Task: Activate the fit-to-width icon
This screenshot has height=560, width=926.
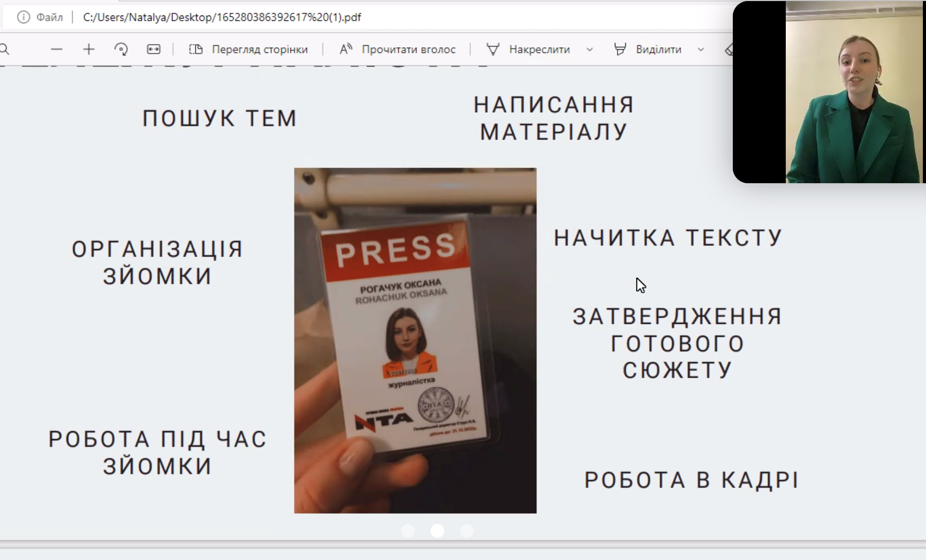Action: click(153, 49)
